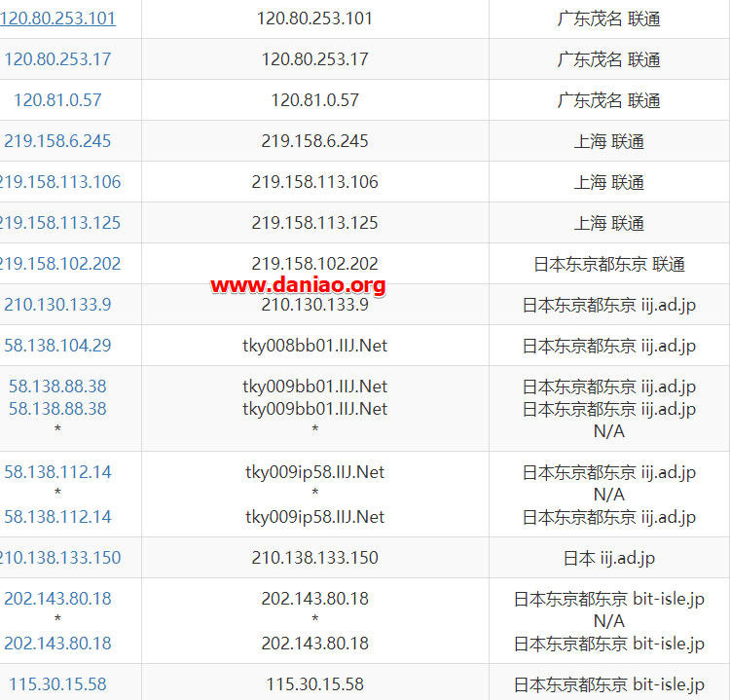Select the upper blue 202.143.80.18 link
Screen dimensions: 730x700
[x=57, y=599]
